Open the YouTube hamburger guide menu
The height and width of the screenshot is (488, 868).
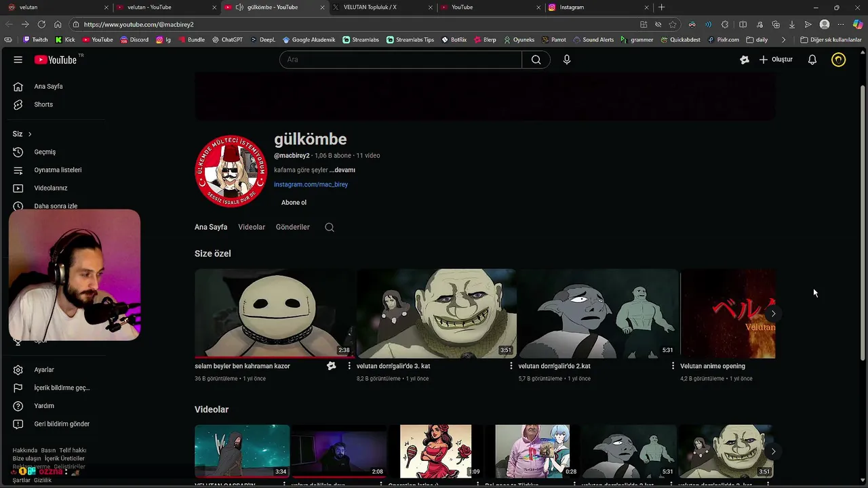pyautogui.click(x=18, y=60)
